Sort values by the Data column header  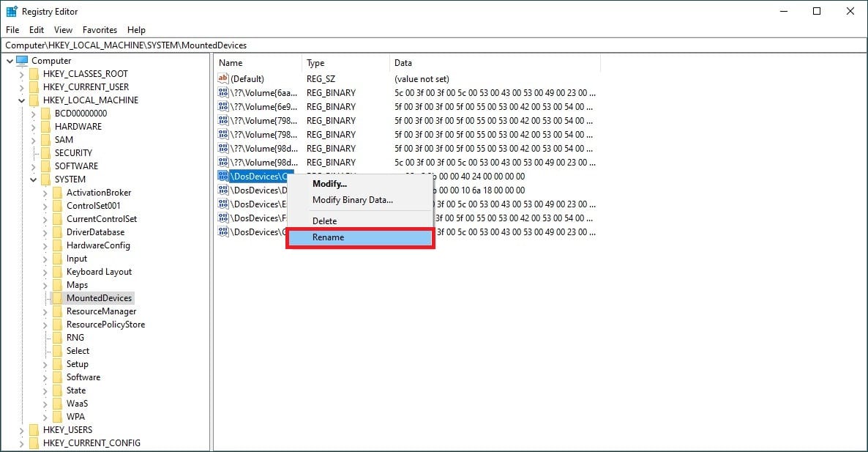(495, 63)
